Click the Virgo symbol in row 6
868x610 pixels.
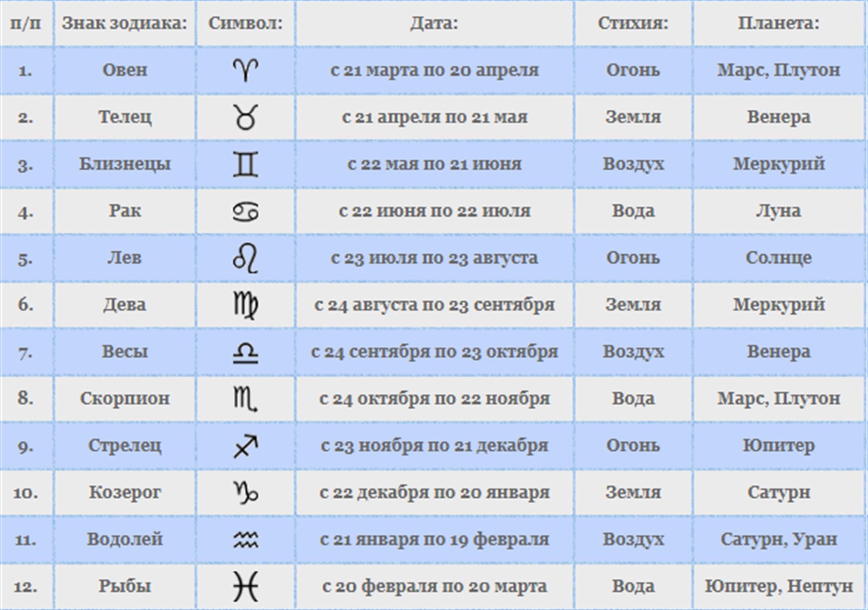(x=245, y=305)
